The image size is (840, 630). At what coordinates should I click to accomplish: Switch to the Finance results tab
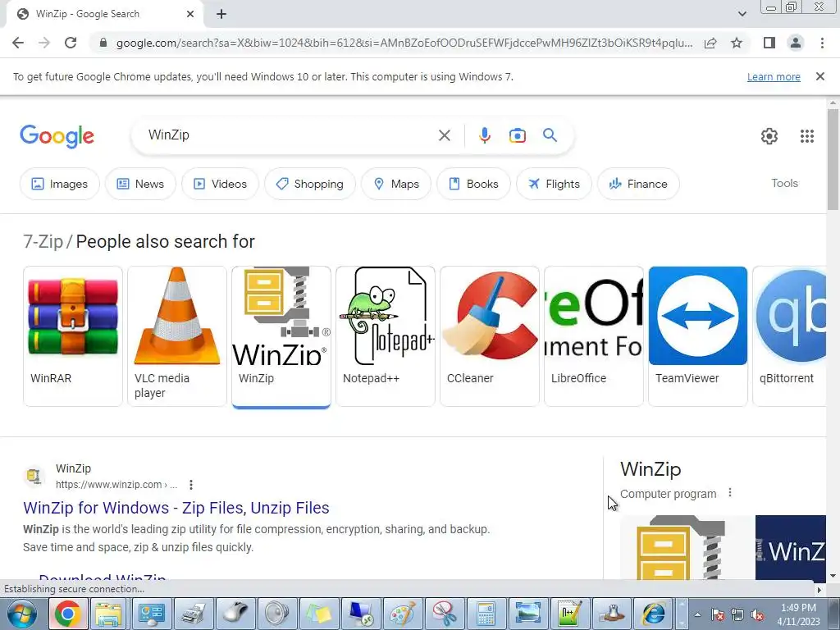click(x=638, y=184)
